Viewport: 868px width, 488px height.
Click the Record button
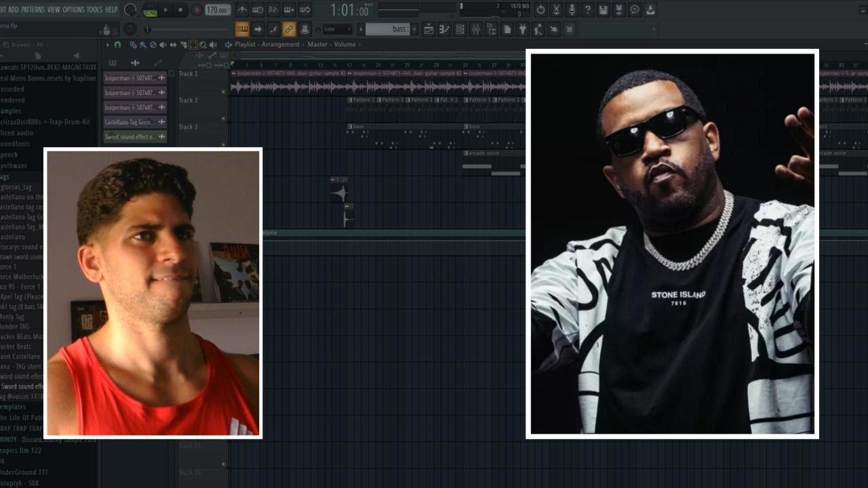click(197, 10)
